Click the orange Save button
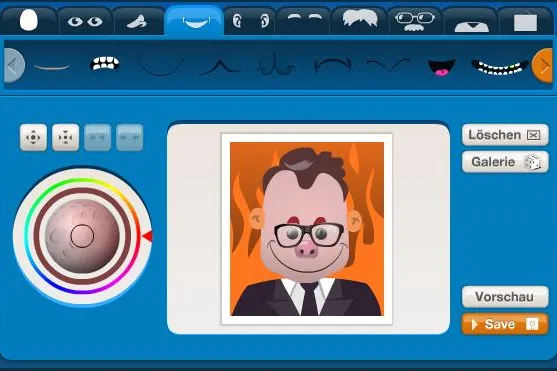The height and width of the screenshot is (371, 557). tap(505, 324)
